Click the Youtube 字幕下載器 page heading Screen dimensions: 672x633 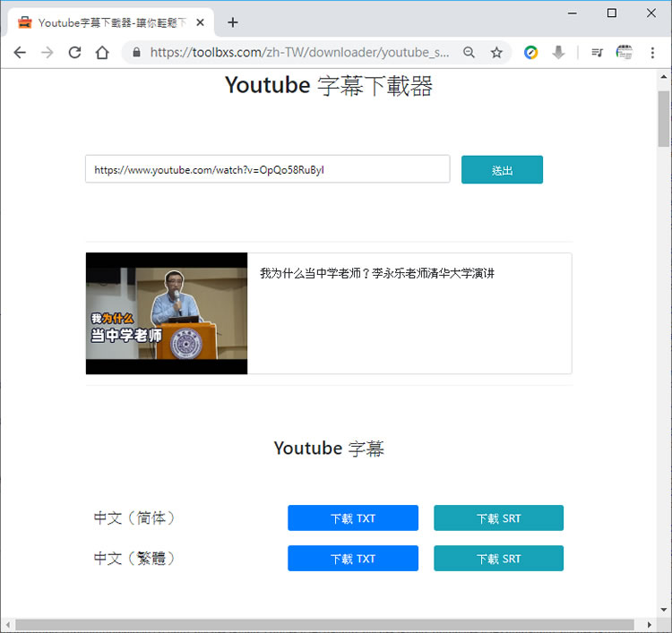click(329, 86)
